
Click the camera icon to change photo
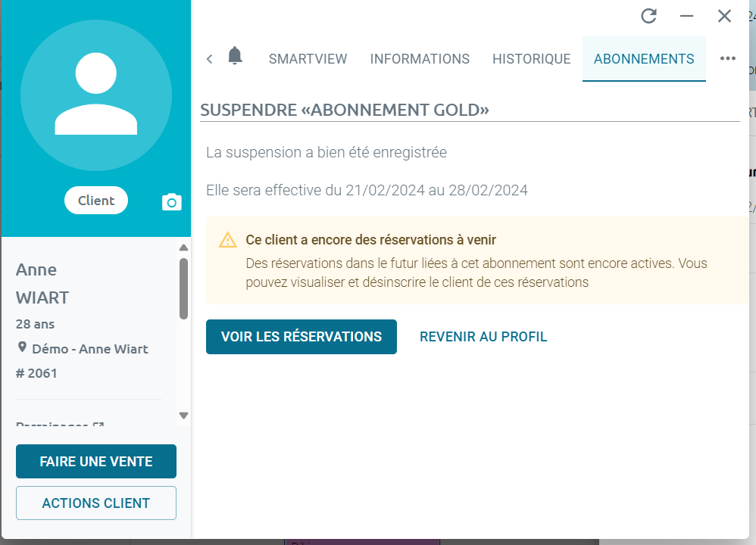pos(172,202)
